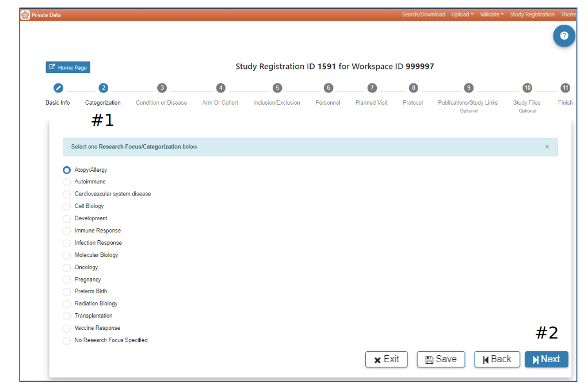Click the Categorization step label
Screen dimensions: 588x388
pyautogui.click(x=103, y=103)
